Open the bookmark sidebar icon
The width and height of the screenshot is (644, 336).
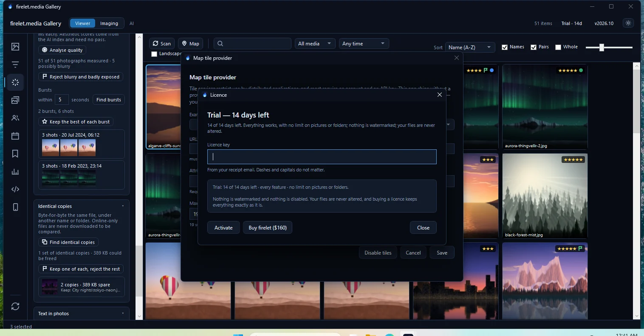[x=15, y=154]
